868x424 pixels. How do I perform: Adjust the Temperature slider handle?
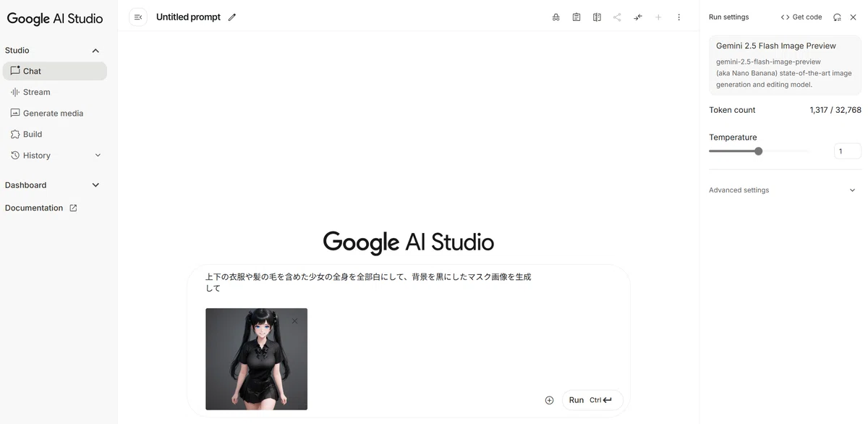[x=758, y=151]
